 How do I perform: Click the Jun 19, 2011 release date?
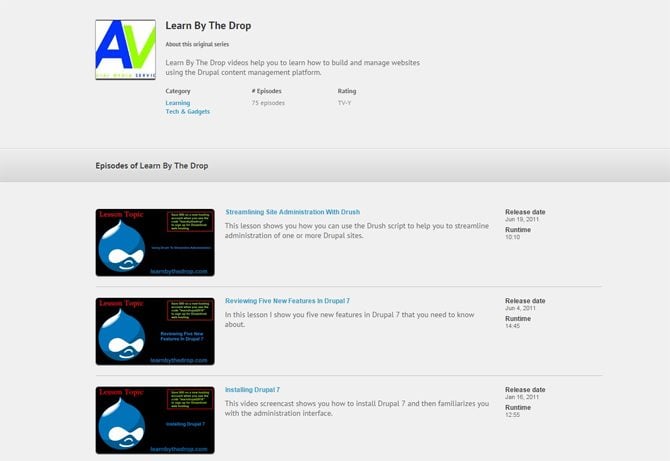[521, 219]
